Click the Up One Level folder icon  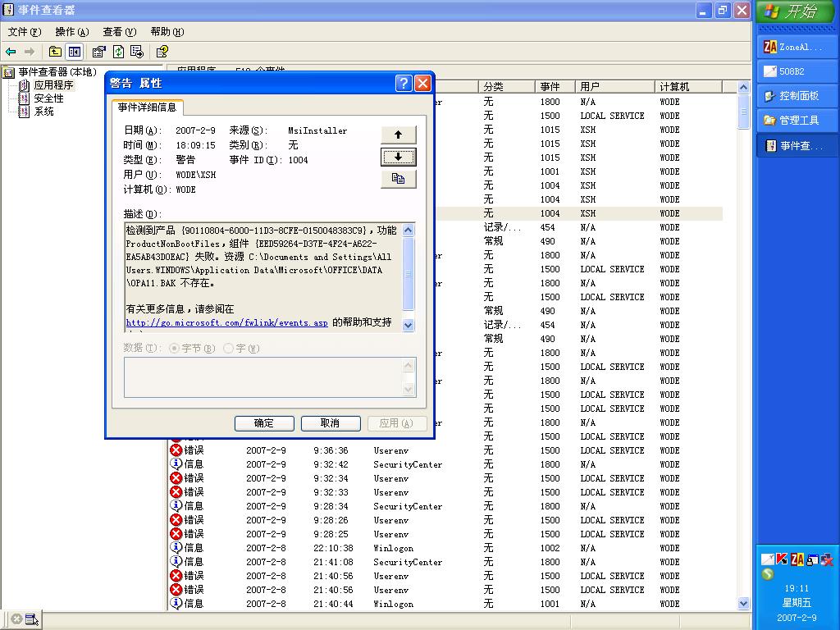(55, 52)
